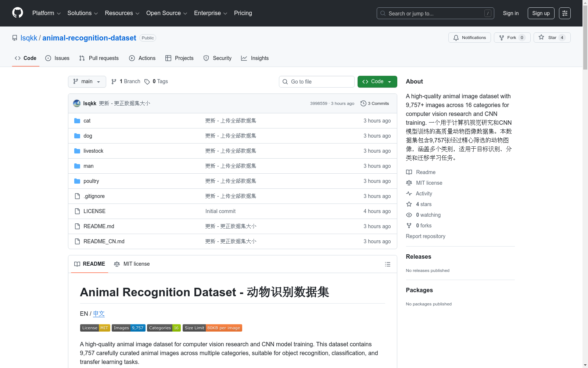
Task: Select the MIT license tab in README panel
Action: (x=132, y=264)
